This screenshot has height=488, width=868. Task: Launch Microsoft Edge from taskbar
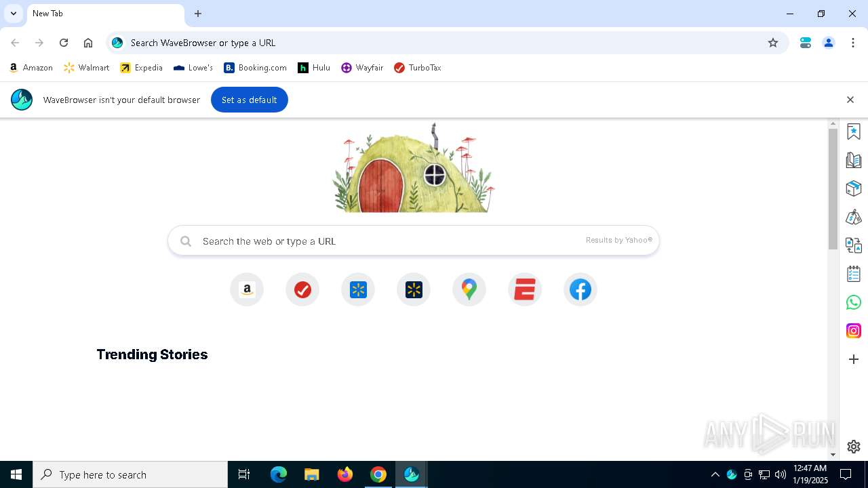pos(279,474)
